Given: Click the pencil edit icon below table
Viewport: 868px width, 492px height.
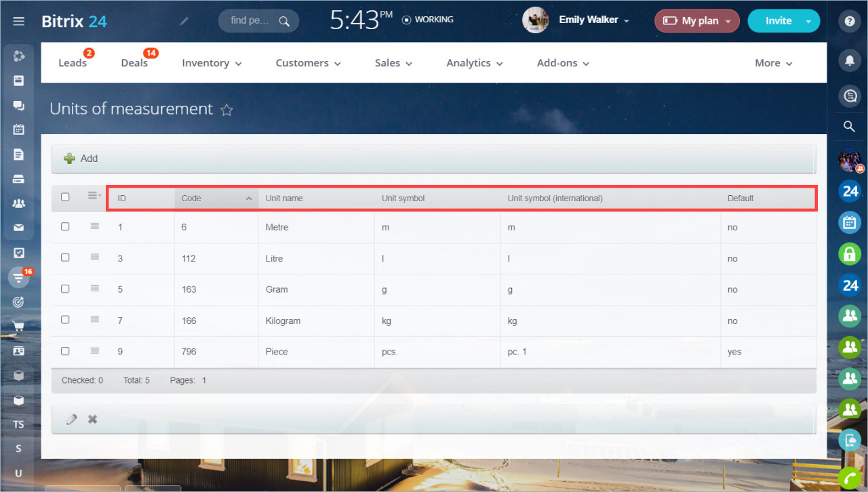Looking at the screenshot, I should (x=72, y=419).
